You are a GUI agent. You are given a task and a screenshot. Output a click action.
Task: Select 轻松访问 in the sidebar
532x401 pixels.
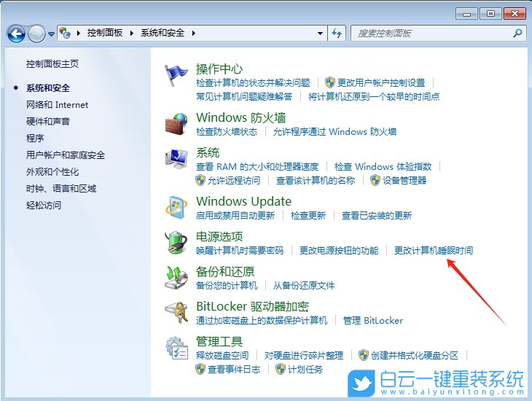(44, 205)
